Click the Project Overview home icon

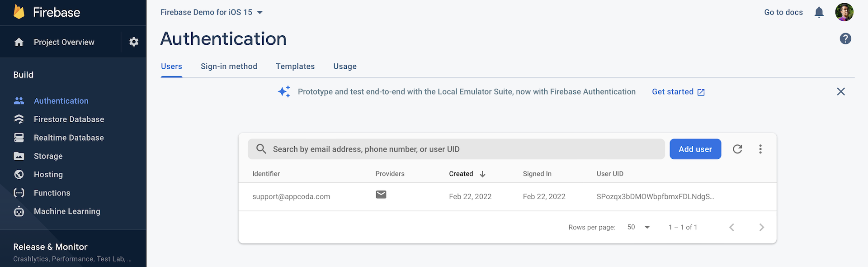[x=19, y=42]
